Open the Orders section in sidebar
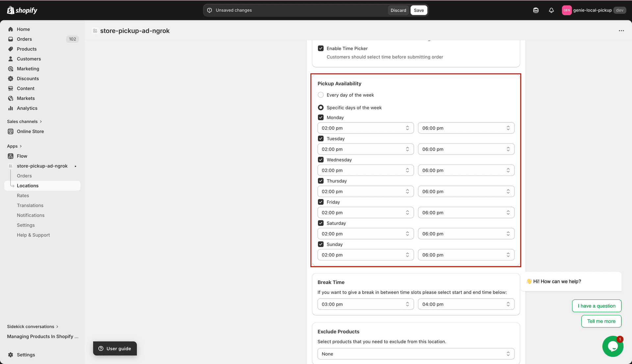Image resolution: width=632 pixels, height=364 pixels. click(24, 39)
